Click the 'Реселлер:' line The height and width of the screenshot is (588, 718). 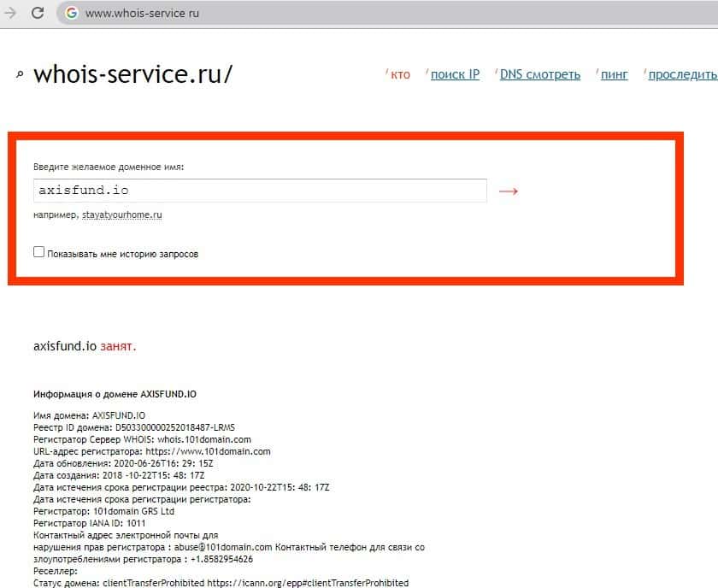[x=56, y=572]
